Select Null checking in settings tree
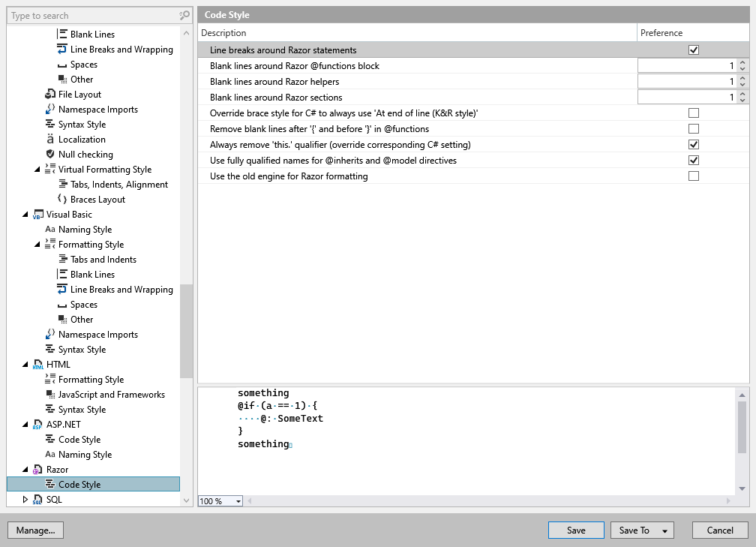The width and height of the screenshot is (756, 547). tap(85, 155)
